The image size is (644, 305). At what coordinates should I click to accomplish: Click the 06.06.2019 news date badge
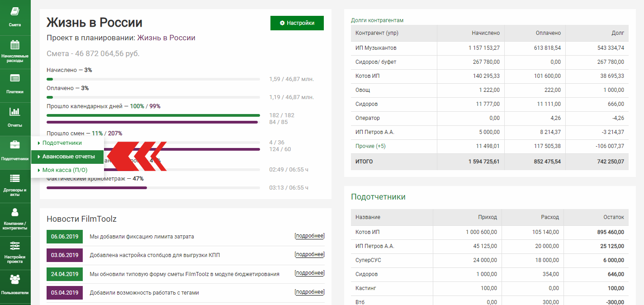pos(65,237)
